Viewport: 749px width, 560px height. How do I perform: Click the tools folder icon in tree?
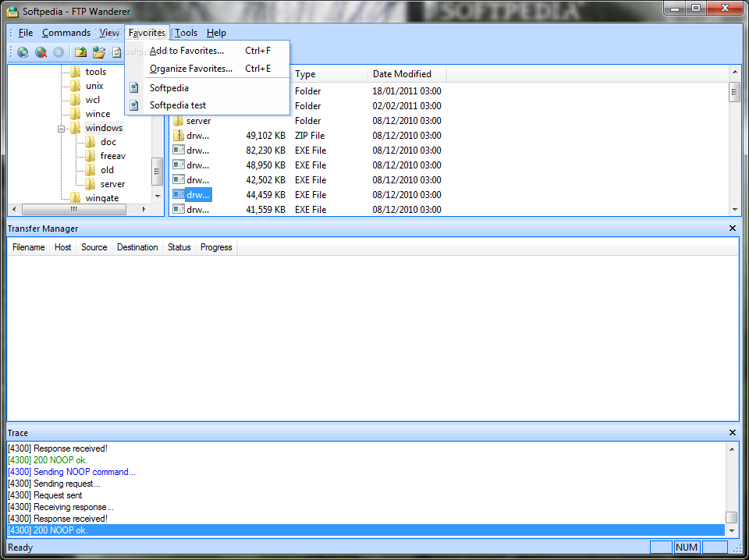click(76, 72)
